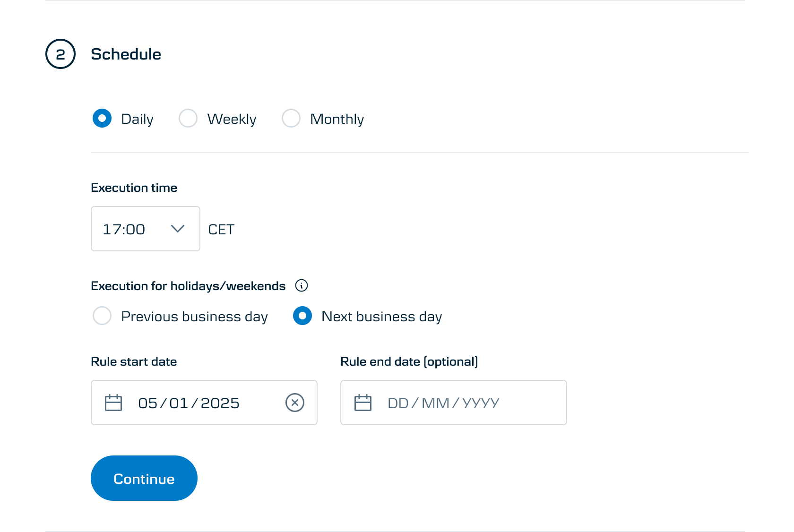Viewport: 794px width, 532px height.
Task: Click the CET timezone label
Action: [221, 229]
